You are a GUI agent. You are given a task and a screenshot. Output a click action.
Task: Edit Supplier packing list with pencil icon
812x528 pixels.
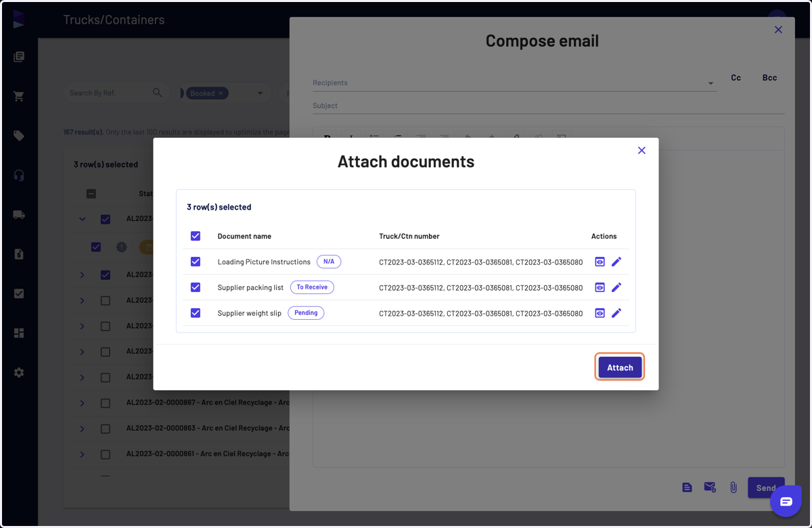pyautogui.click(x=616, y=287)
